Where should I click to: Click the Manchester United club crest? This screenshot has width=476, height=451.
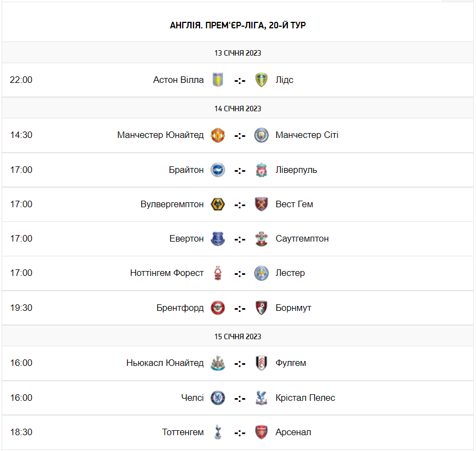coord(218,135)
